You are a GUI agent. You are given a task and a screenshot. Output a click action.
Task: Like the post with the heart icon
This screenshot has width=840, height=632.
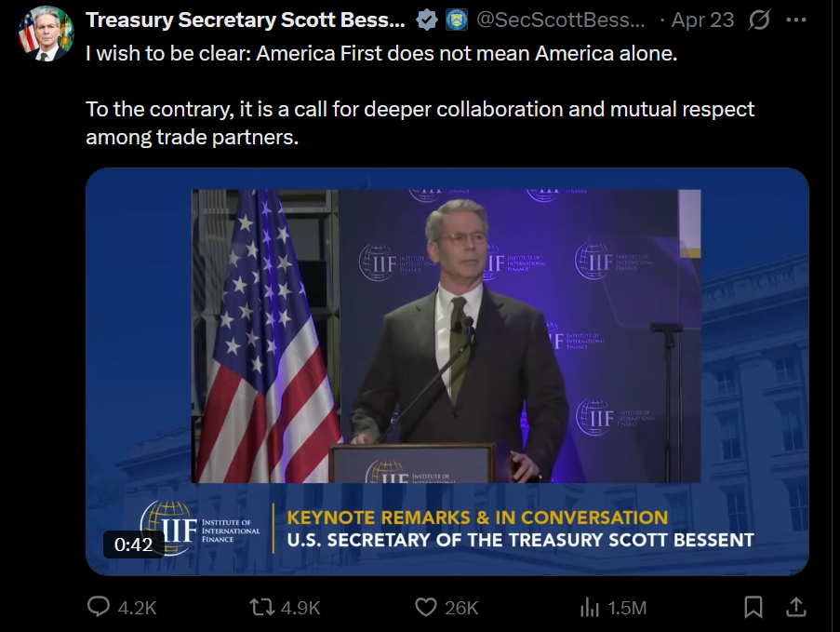[426, 608]
